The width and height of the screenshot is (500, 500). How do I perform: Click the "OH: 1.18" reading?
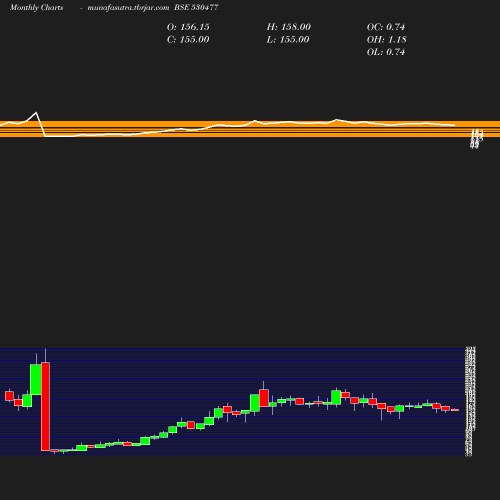coord(387,40)
